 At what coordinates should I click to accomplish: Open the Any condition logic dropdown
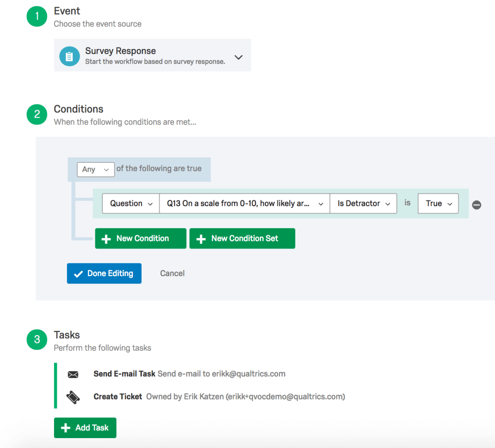(x=96, y=169)
